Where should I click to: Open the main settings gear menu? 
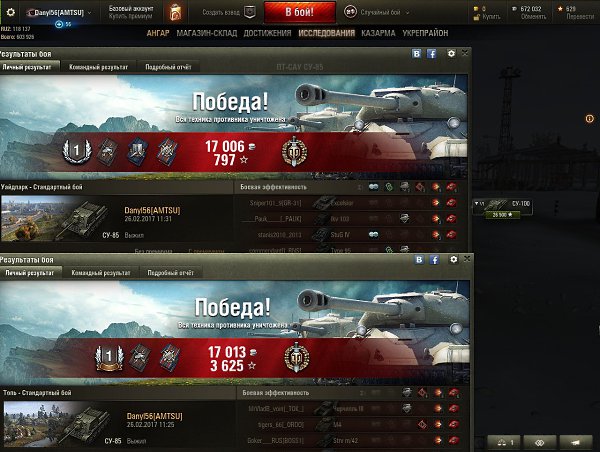pyautogui.click(x=10, y=12)
